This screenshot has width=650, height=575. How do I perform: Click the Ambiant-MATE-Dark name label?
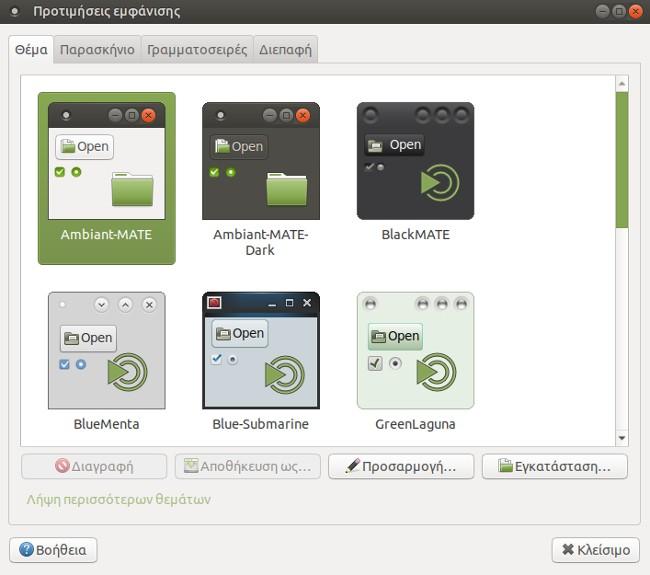point(260,243)
